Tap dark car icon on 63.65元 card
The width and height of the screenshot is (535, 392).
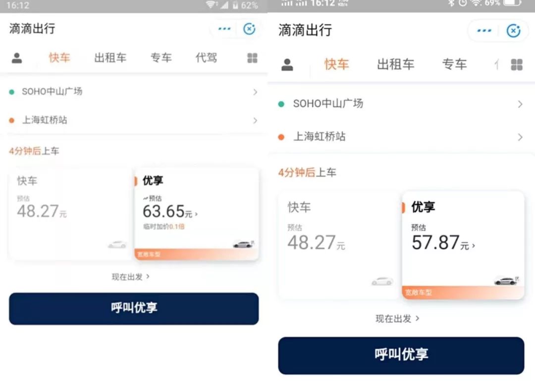tap(243, 244)
